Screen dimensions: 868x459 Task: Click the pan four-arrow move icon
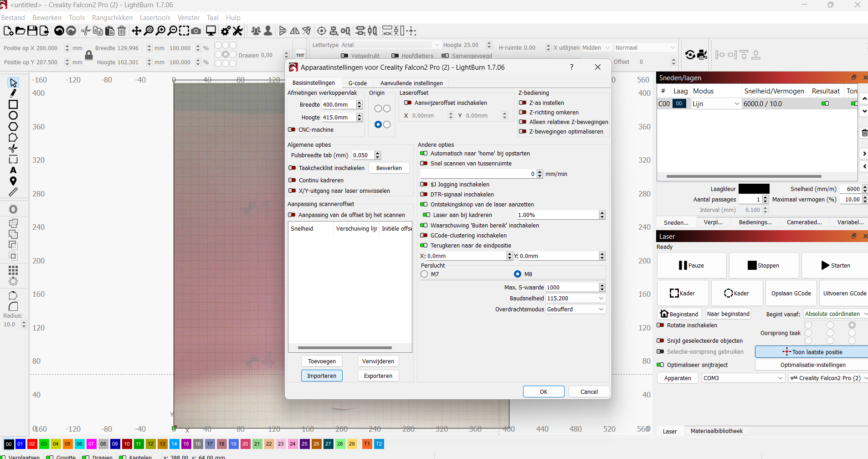tap(136, 31)
